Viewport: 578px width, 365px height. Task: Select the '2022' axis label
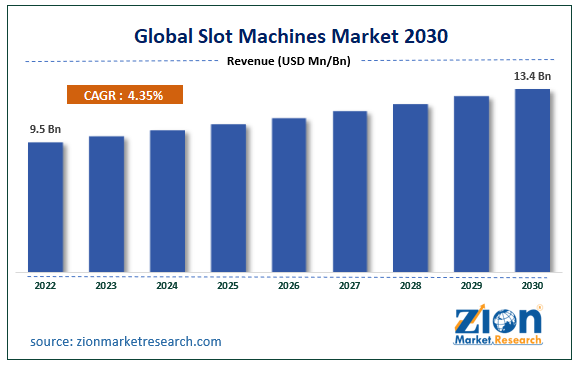45,285
